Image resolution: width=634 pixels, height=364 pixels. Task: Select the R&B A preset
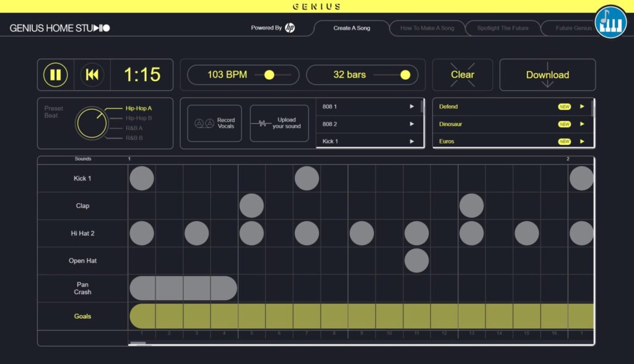[x=134, y=128]
